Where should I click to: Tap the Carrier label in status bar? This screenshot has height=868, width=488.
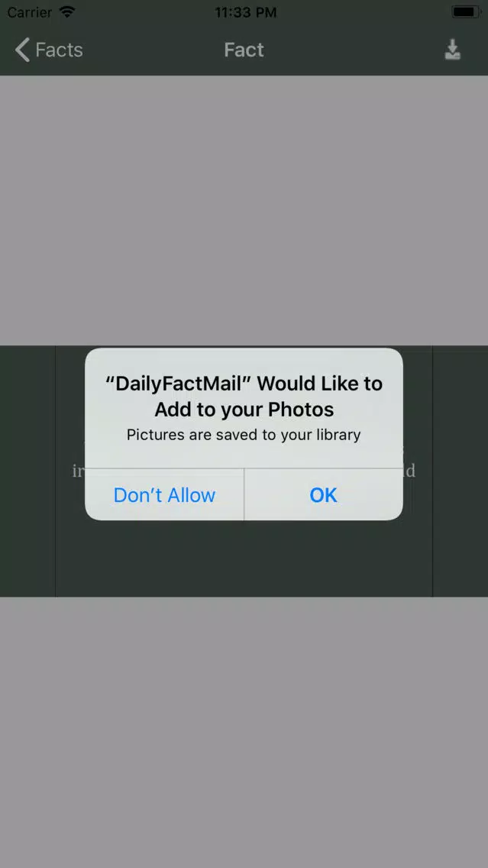29,12
